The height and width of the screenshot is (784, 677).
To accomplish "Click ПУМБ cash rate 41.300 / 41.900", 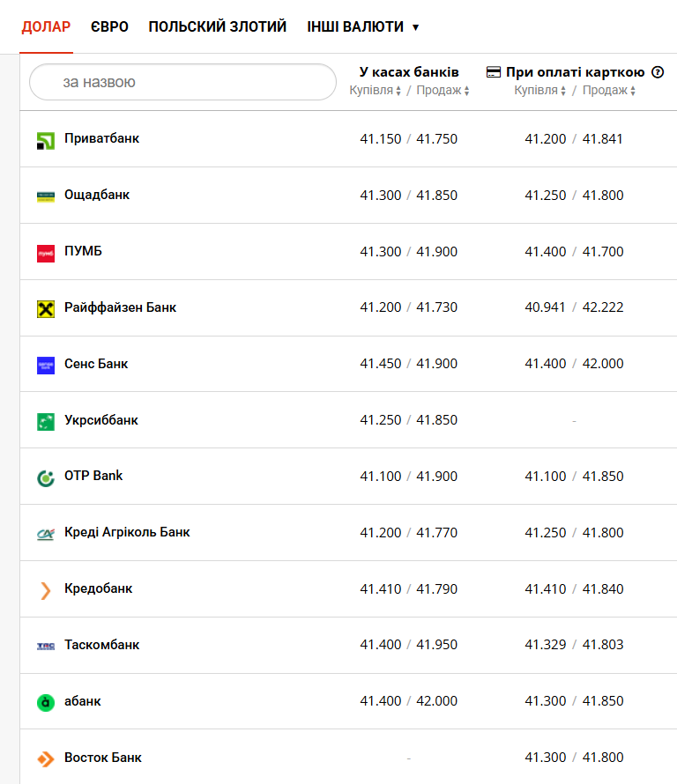I will (x=409, y=252).
